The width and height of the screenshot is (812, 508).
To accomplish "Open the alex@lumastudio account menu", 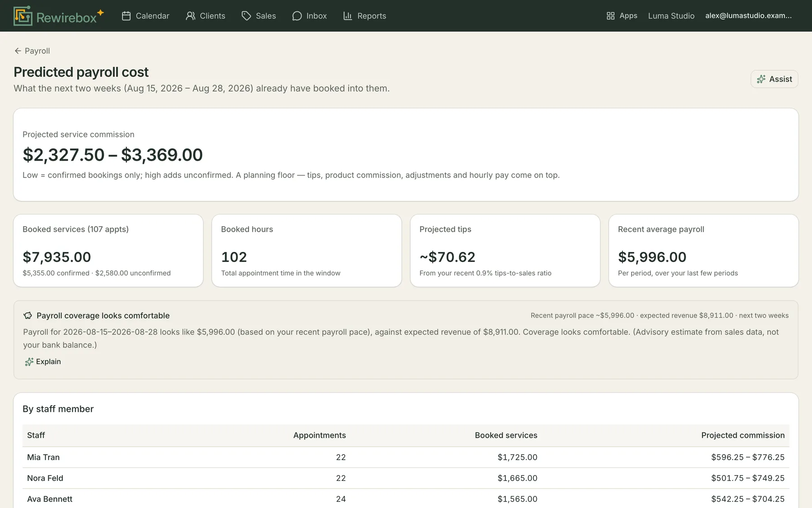I will (x=748, y=16).
